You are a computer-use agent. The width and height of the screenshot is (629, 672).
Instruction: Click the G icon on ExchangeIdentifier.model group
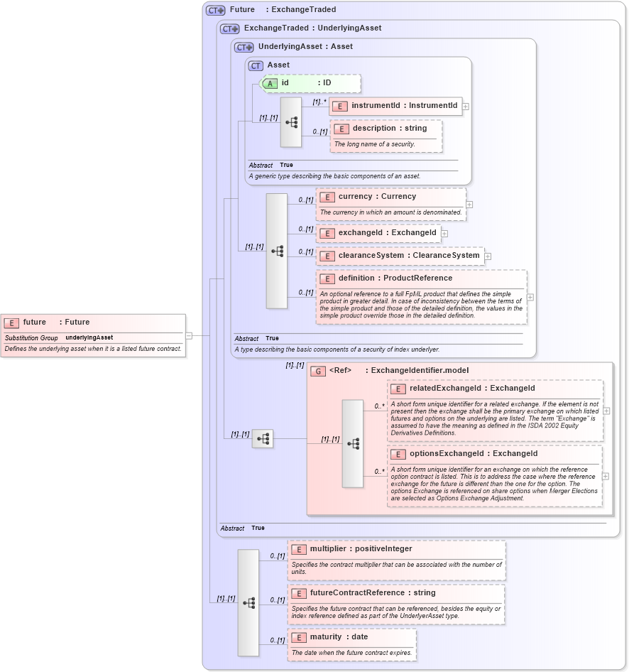click(317, 370)
